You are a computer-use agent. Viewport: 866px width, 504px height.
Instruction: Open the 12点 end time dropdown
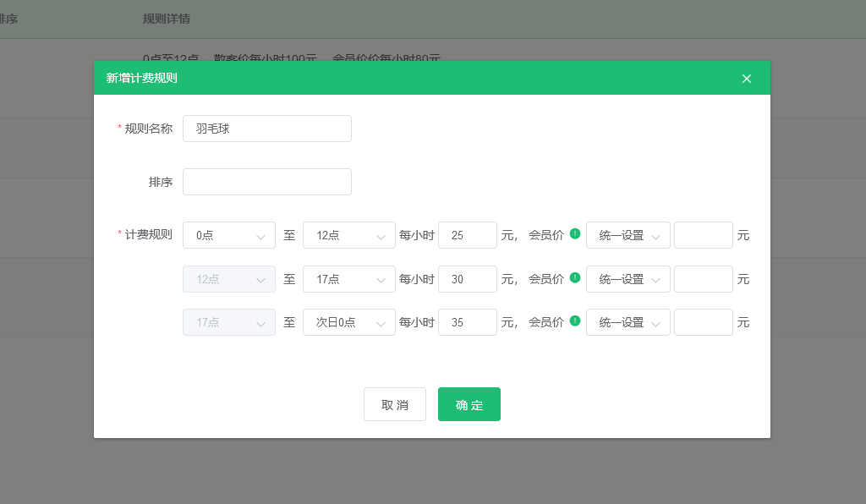(x=349, y=235)
